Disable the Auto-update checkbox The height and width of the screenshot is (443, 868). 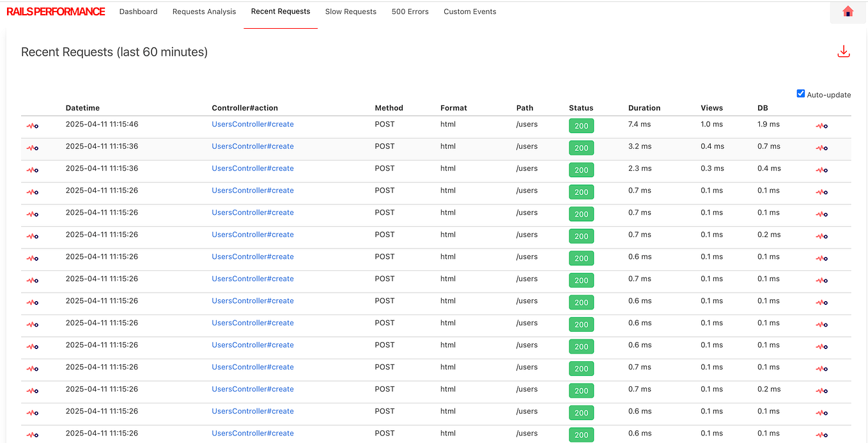(800, 93)
